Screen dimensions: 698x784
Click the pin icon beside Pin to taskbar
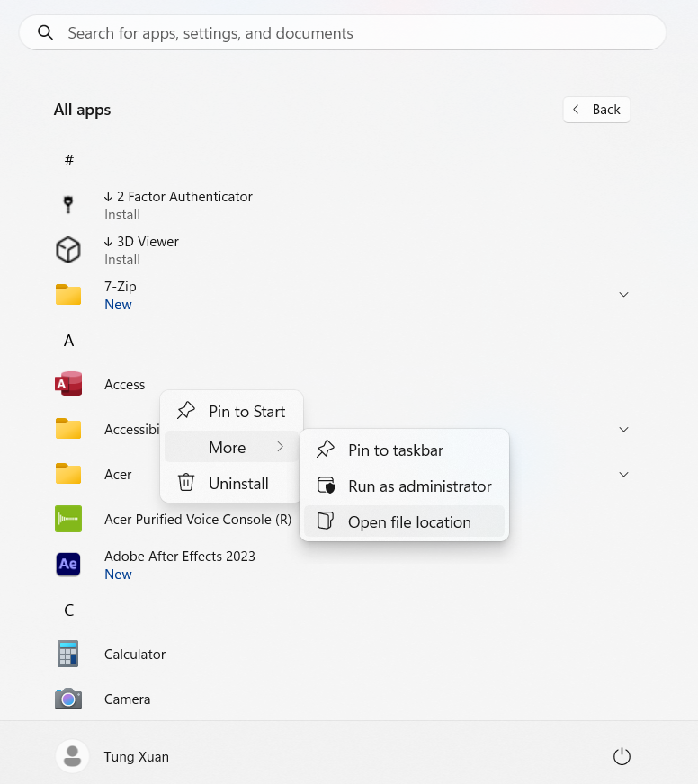[326, 449]
